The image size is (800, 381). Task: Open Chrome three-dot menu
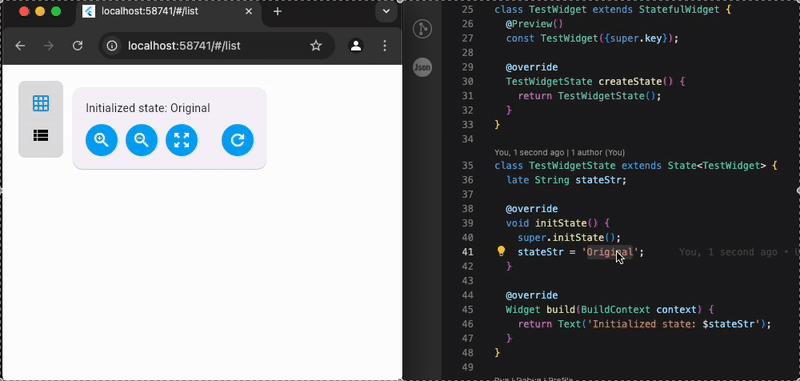(x=385, y=46)
